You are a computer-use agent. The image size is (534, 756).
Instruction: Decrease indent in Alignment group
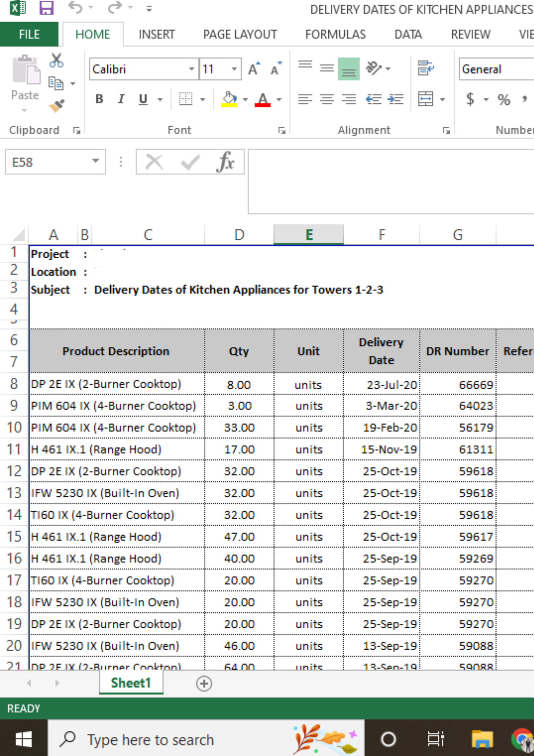point(373,99)
